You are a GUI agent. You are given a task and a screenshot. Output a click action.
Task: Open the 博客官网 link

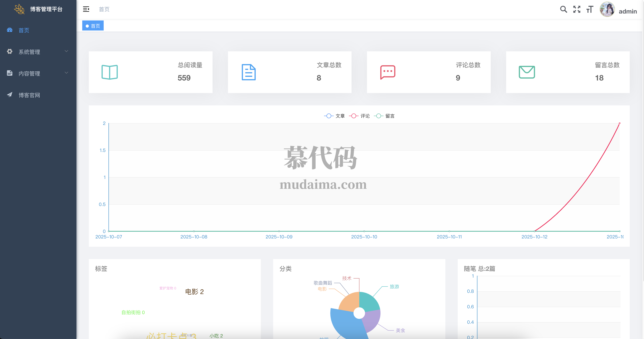click(29, 95)
